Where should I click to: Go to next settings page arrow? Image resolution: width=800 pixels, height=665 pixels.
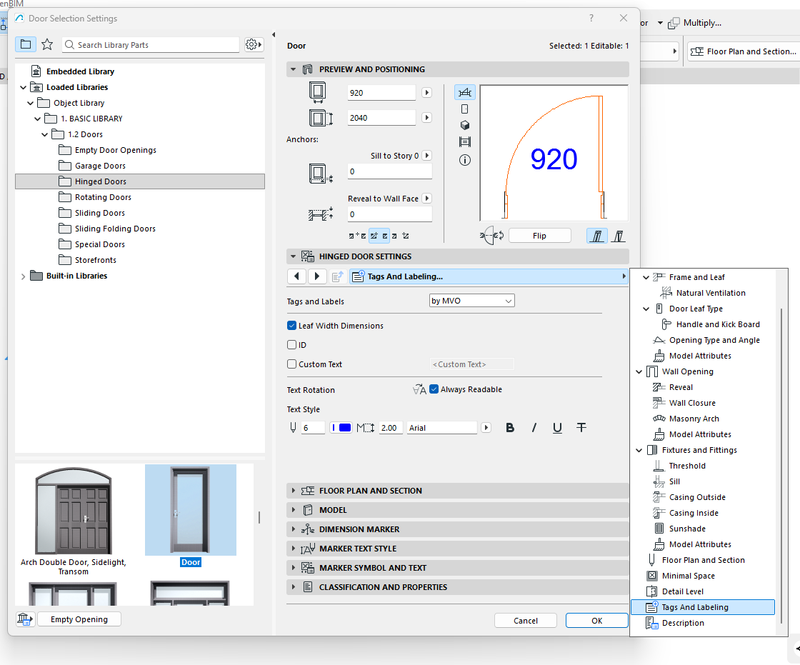[x=317, y=276]
